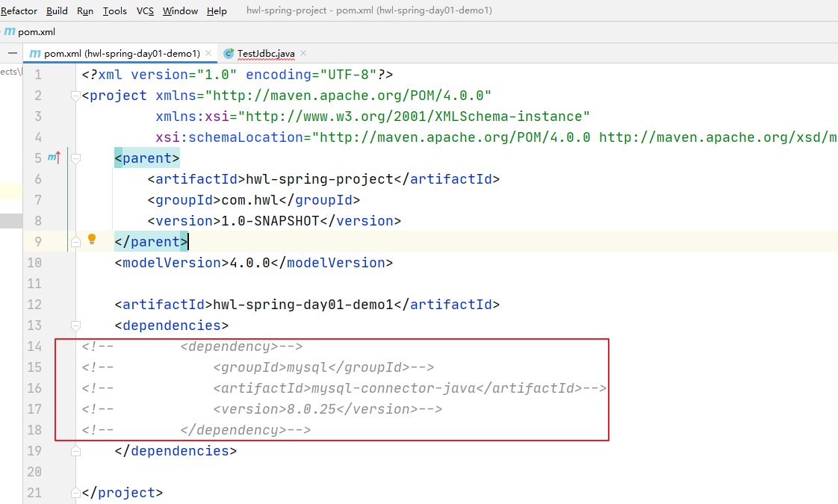The height and width of the screenshot is (504, 838).
Task: Click commented groupId 'mysql' on line 15
Action: coord(307,367)
